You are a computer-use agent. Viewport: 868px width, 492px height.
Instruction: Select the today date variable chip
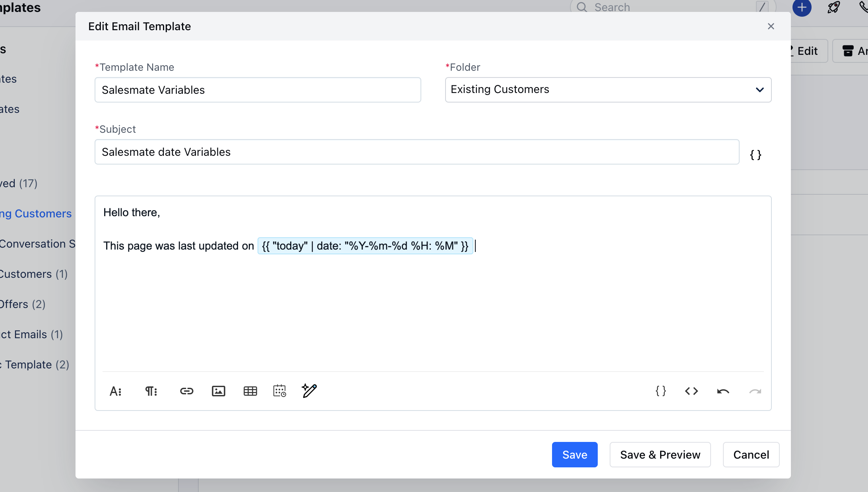[x=365, y=246]
